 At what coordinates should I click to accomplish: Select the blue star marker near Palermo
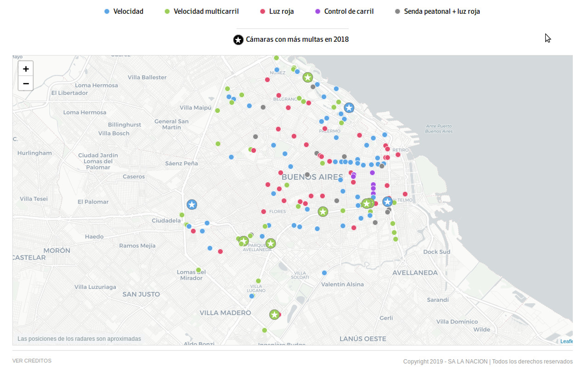[349, 108]
